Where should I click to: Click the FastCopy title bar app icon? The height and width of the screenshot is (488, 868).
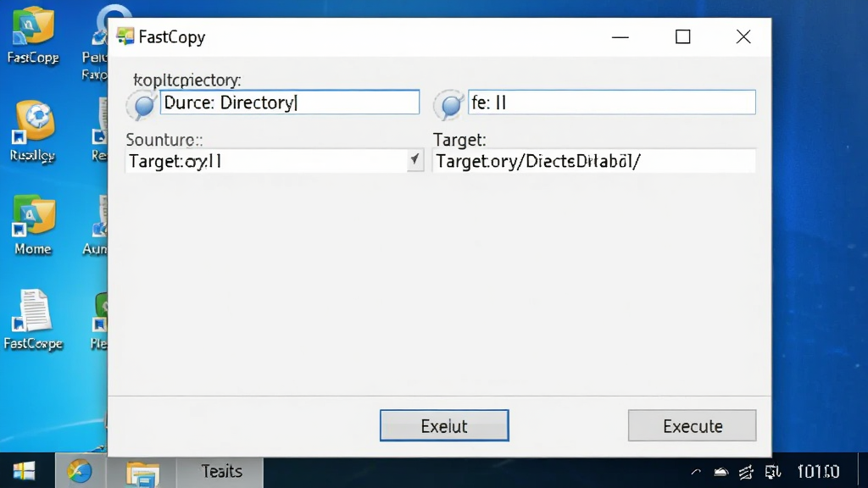[125, 36]
